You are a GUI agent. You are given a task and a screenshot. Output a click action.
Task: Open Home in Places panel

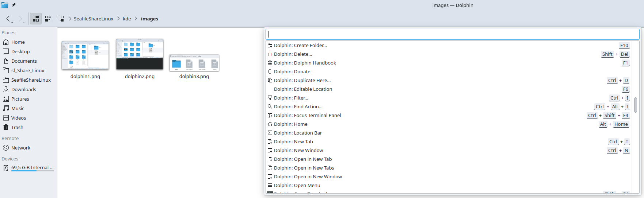tap(18, 42)
